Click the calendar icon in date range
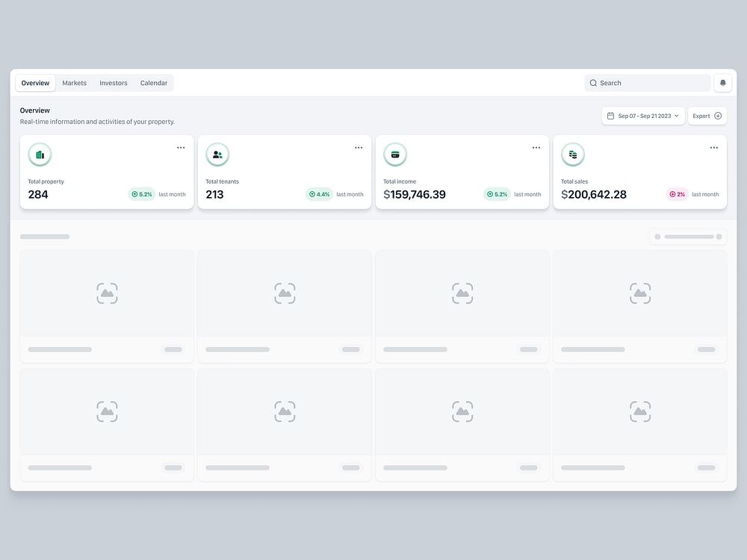The image size is (747, 560). [610, 116]
